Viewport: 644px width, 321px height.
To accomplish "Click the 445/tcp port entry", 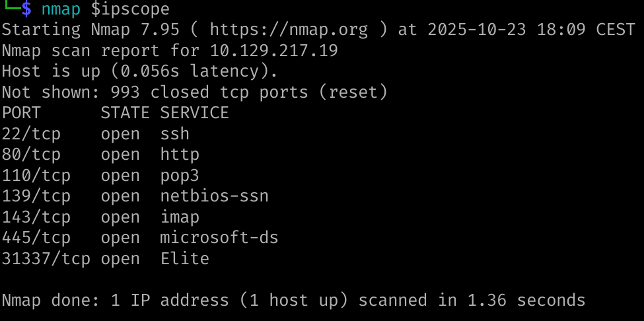I will click(36, 238).
